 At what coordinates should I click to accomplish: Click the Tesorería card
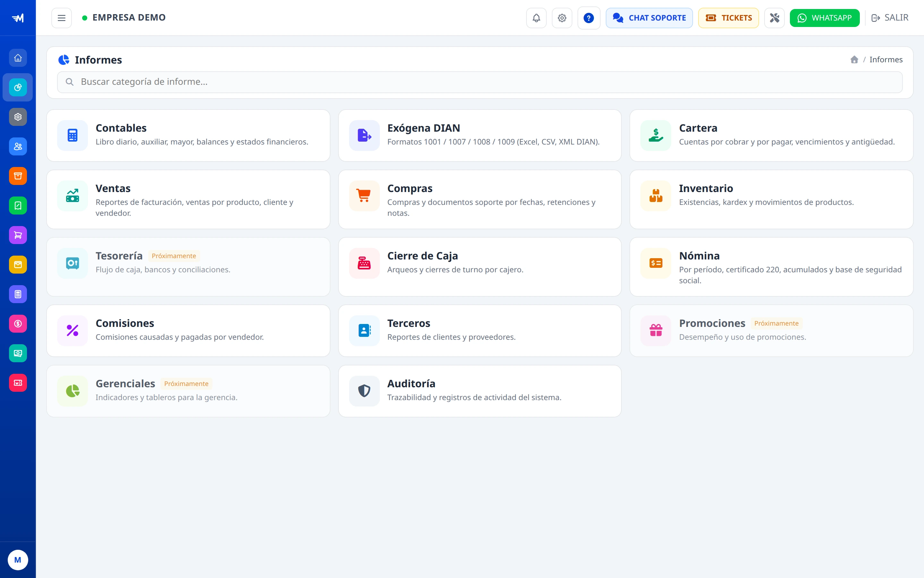tap(188, 267)
